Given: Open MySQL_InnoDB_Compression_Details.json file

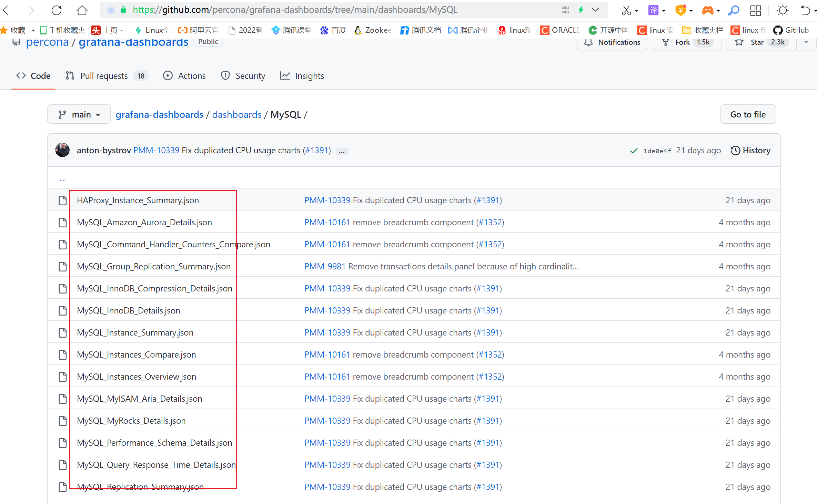Looking at the screenshot, I should click(154, 288).
